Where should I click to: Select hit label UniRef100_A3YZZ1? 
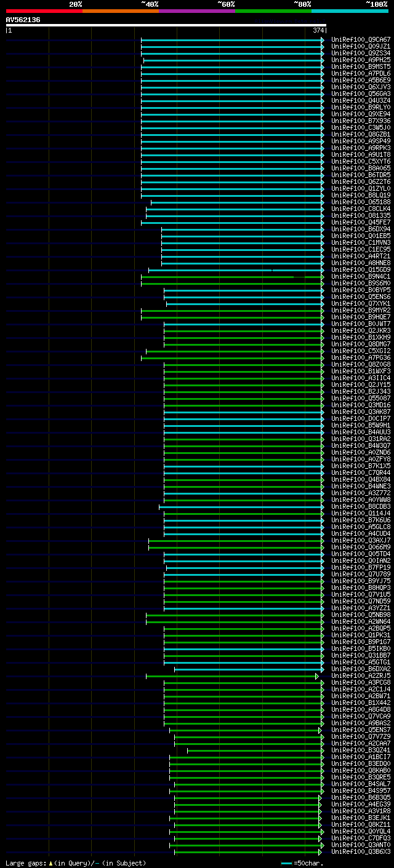pos(361,608)
